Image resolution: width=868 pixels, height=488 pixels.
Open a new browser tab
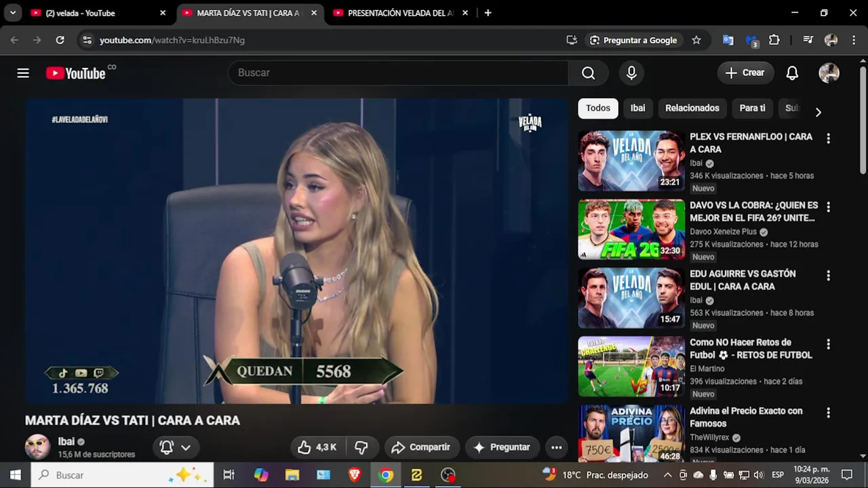coord(488,13)
